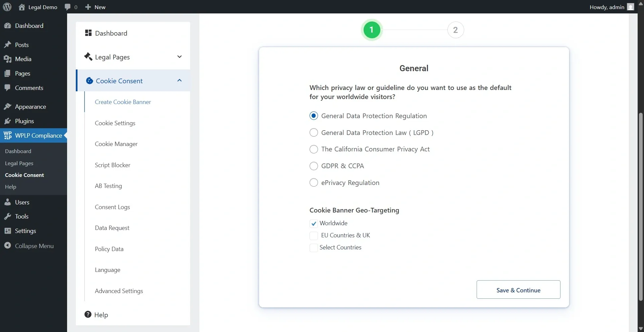The image size is (644, 332).
Task: Open WPLP Help submenu link
Action: pos(10,187)
